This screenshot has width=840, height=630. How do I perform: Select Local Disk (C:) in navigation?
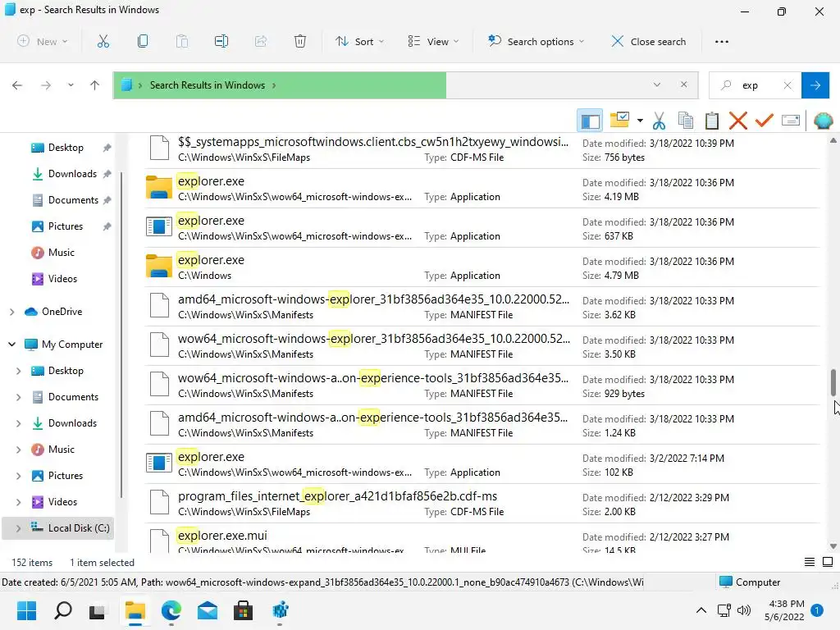coord(79,528)
